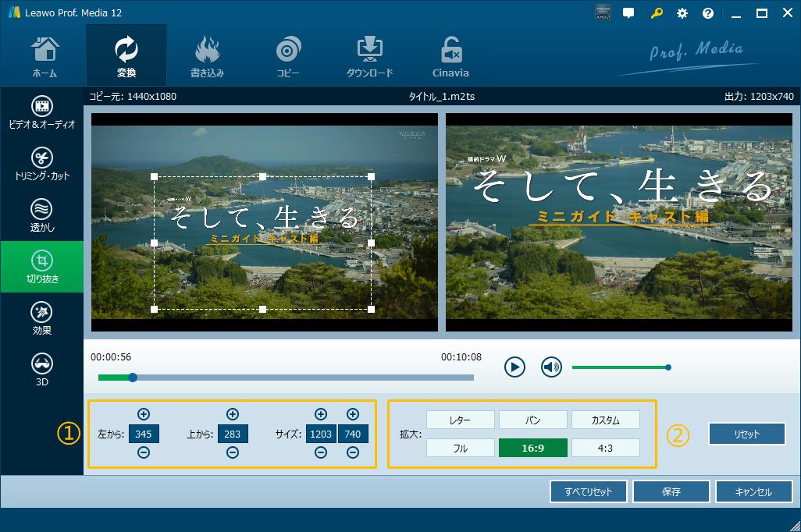Decrease the 上から (top) crop value
This screenshot has height=532, width=801.
233,452
